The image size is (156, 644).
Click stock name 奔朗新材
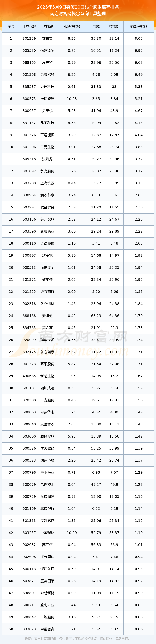click(47, 593)
